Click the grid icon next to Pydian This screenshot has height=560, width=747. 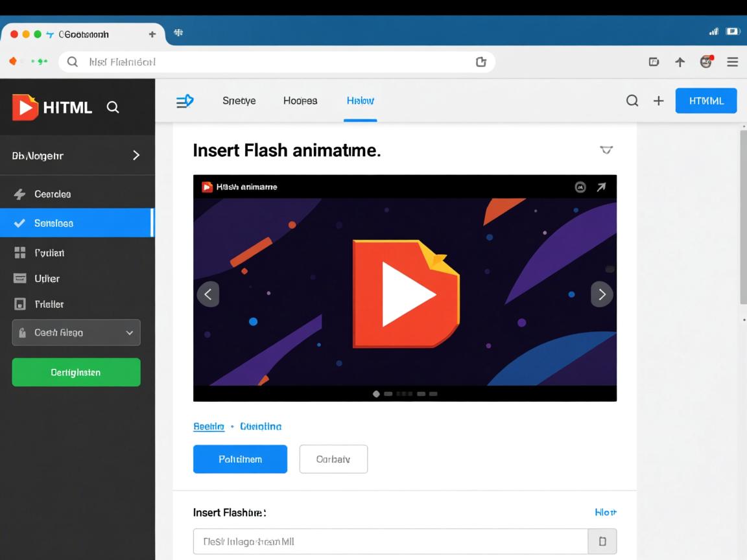coord(20,253)
